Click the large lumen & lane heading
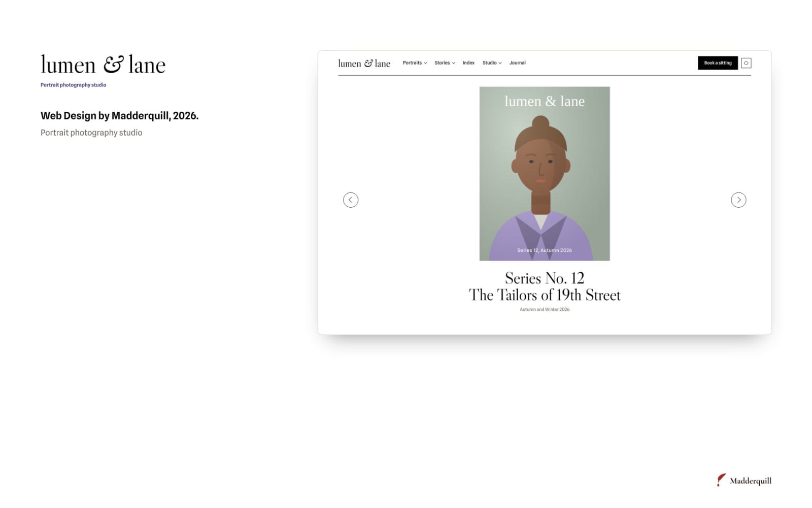This screenshot has height=508, width=812. [103, 65]
